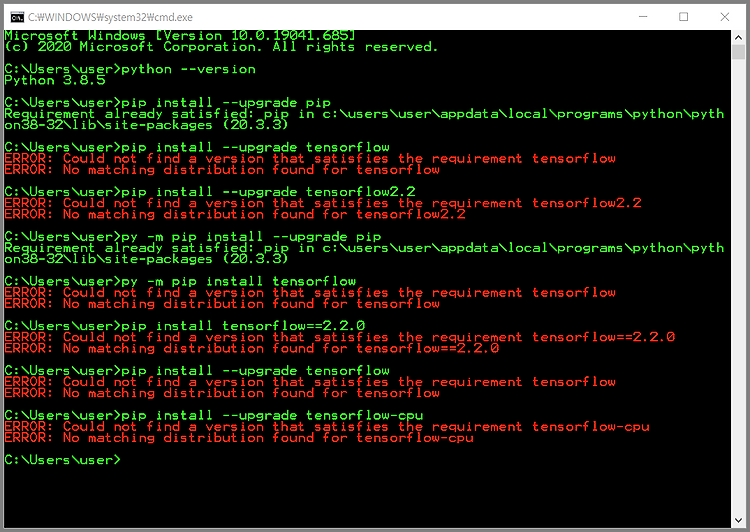The image size is (750, 532).
Task: Click the scrollbar down arrow
Action: click(x=738, y=521)
